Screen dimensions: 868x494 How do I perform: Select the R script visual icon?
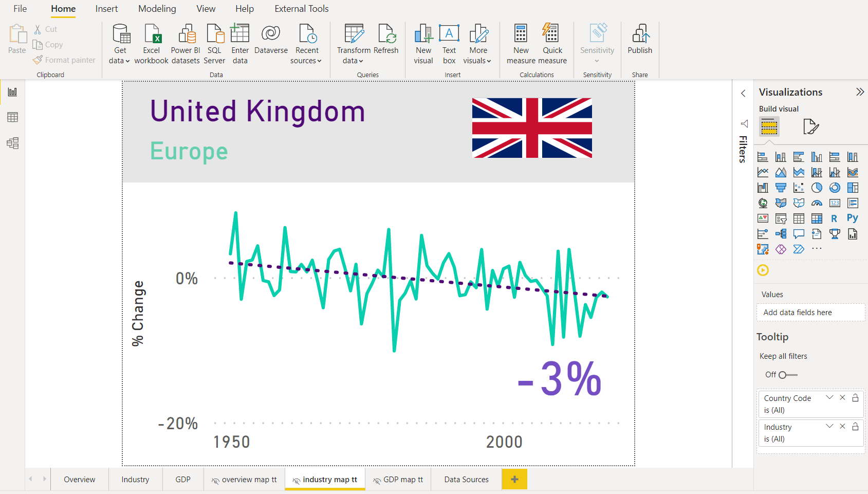point(834,218)
